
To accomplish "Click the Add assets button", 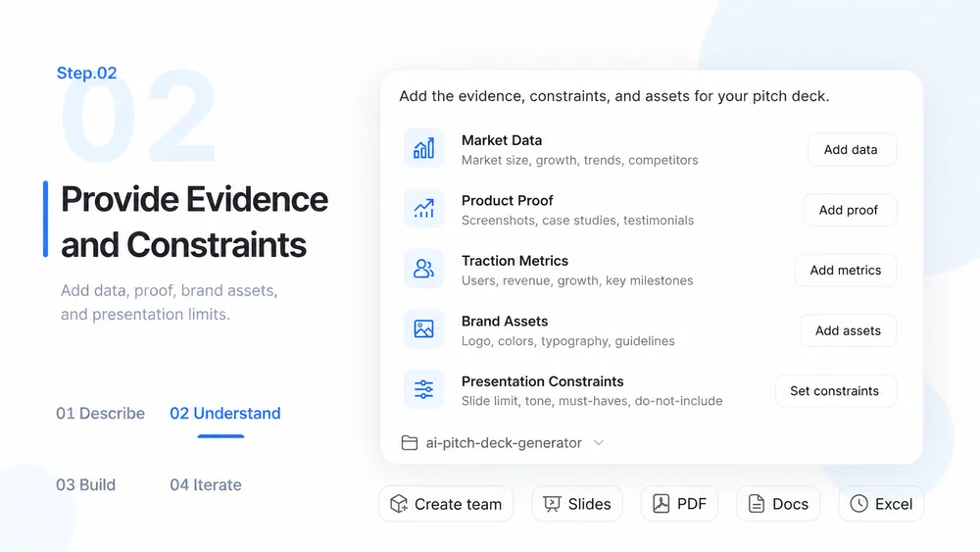I will pyautogui.click(x=848, y=330).
